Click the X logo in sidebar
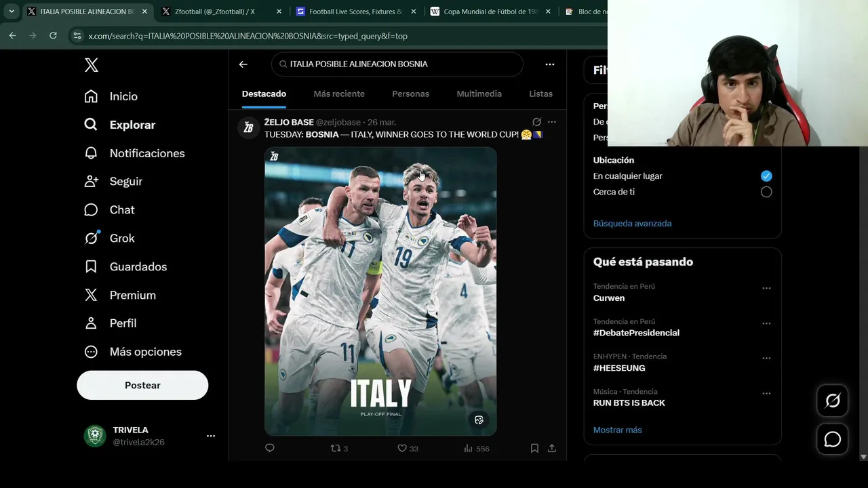This screenshot has width=868, height=488. 92,65
